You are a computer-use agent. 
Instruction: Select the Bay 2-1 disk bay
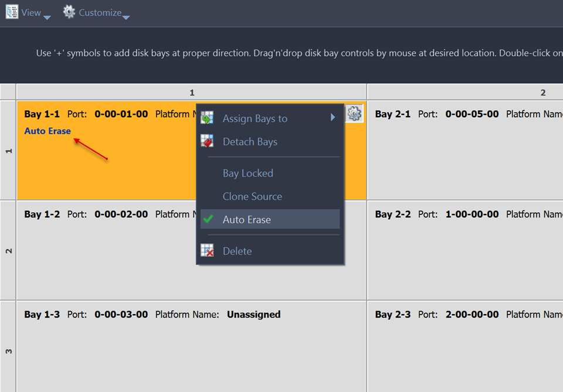tap(464, 152)
